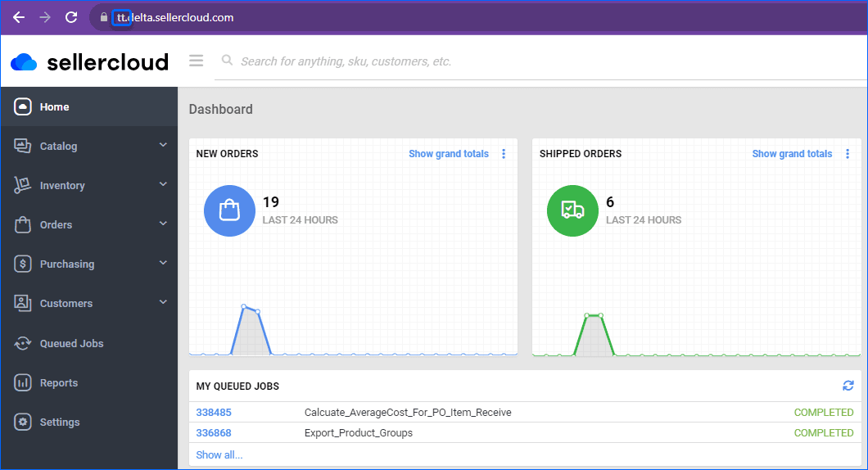Expand the Purchasing menu chevron
The width and height of the screenshot is (868, 470).
coord(163,263)
